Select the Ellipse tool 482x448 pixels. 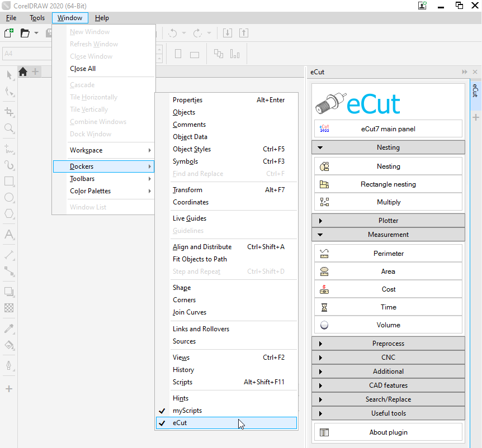[9, 197]
